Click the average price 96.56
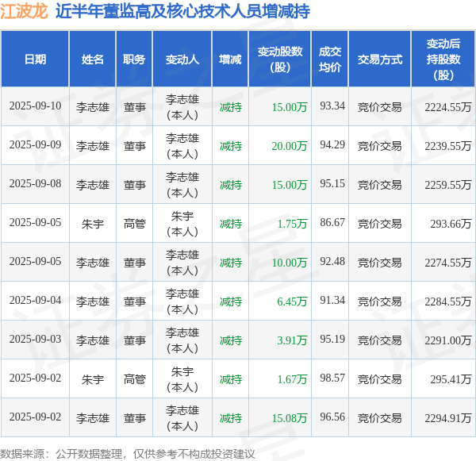 [332, 417]
